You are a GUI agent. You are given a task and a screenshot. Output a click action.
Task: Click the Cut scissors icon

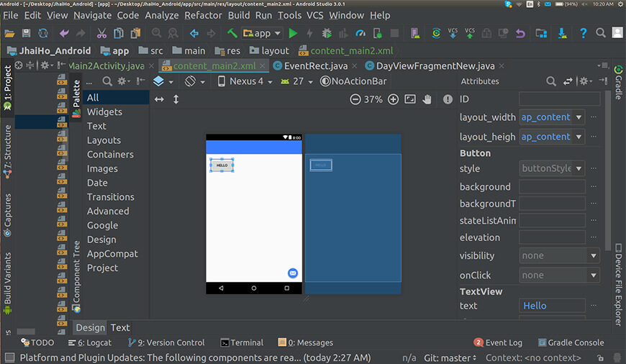tap(101, 33)
